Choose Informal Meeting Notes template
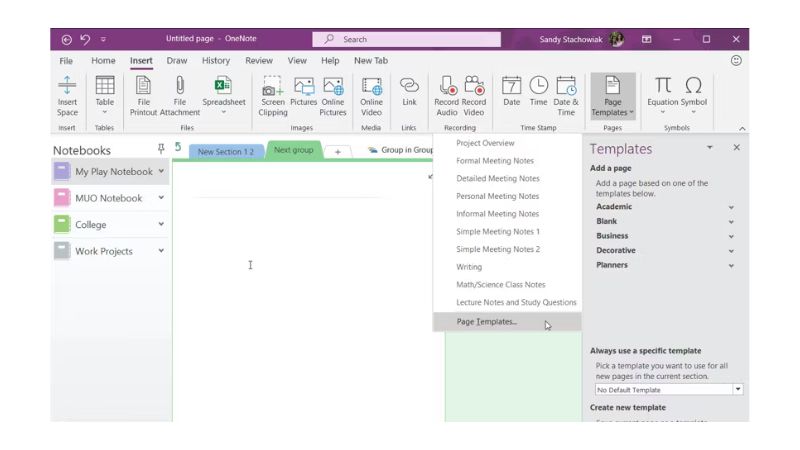Viewport: 800px width, 450px height. point(497,214)
